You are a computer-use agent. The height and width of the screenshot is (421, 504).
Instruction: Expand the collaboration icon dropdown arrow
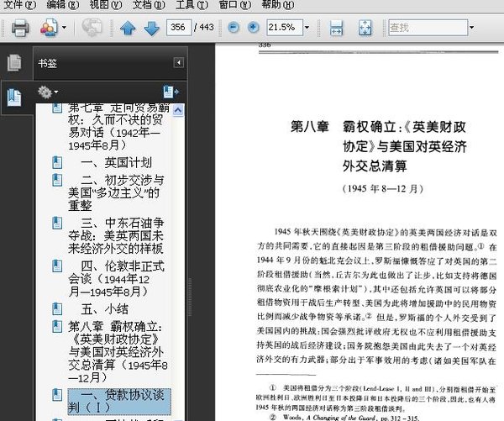click(64, 28)
